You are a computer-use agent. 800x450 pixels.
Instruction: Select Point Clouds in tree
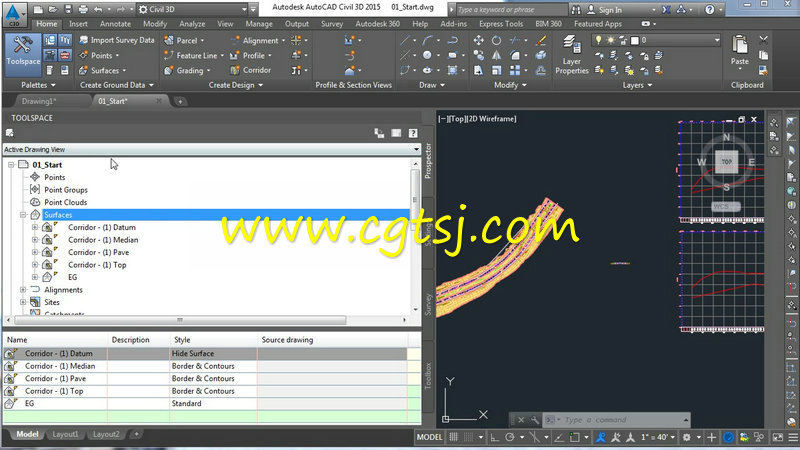tap(65, 202)
